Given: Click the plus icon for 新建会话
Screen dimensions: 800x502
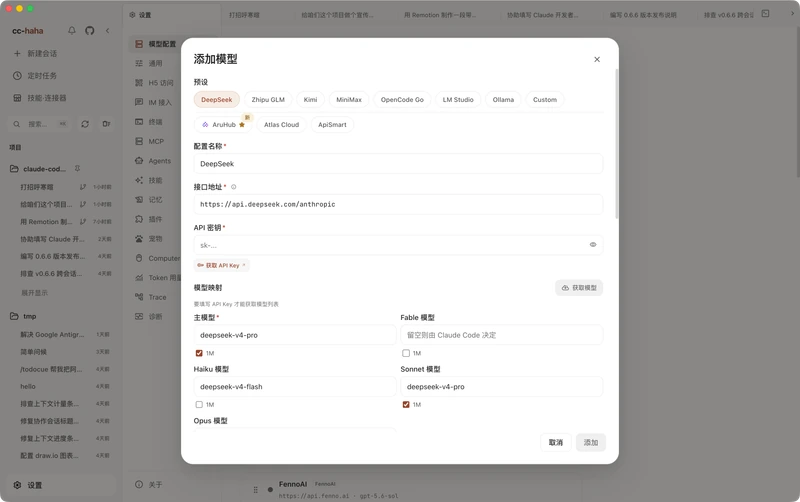Looking at the screenshot, I should (17, 54).
